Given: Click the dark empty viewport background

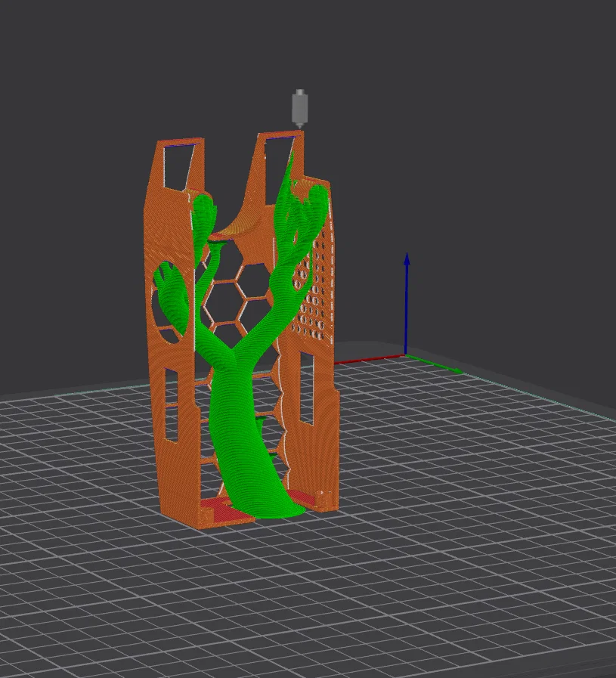Looking at the screenshot, I should [475, 130].
